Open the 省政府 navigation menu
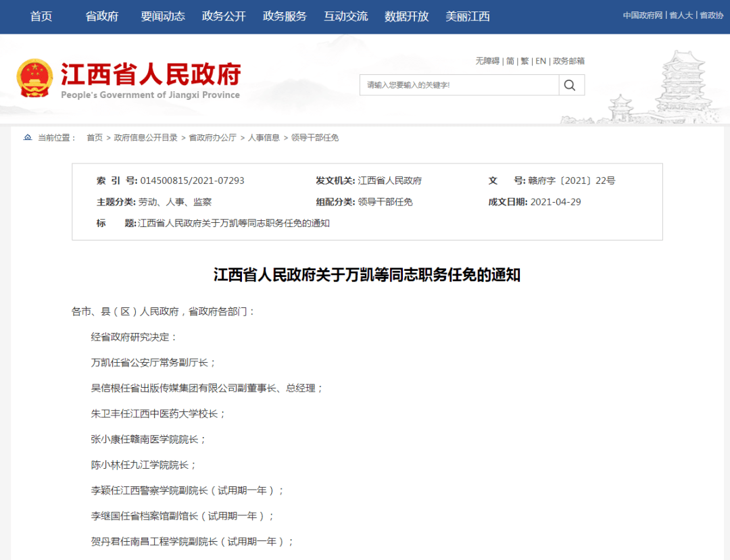The height and width of the screenshot is (560, 730). tap(102, 16)
